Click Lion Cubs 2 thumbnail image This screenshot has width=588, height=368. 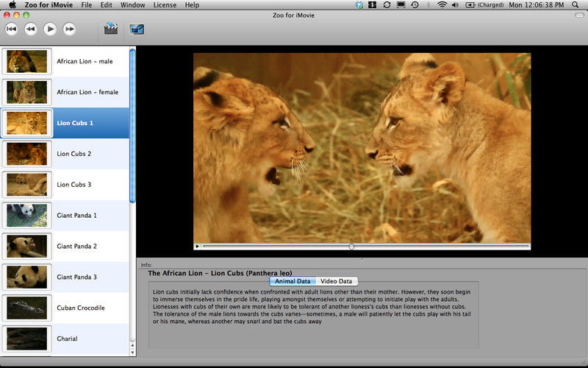coord(27,154)
